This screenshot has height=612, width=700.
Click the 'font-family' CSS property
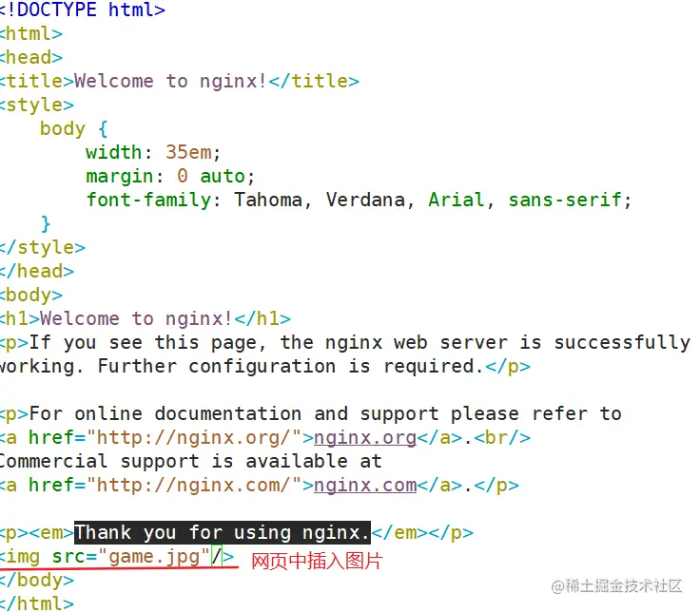[x=148, y=200]
